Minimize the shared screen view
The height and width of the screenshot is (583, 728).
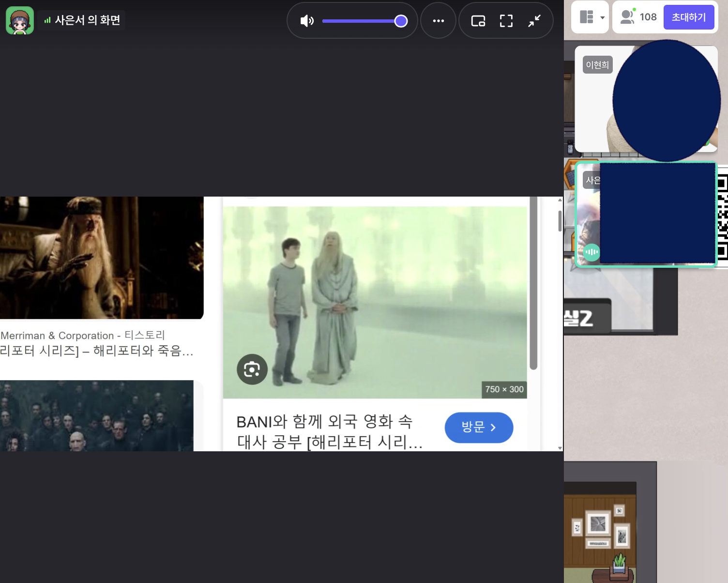coord(534,21)
